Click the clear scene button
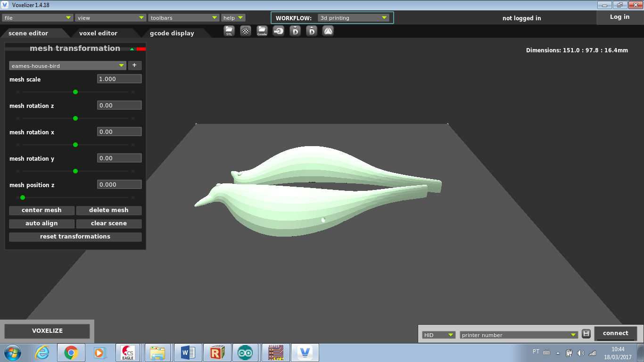644x362 pixels. point(109,223)
